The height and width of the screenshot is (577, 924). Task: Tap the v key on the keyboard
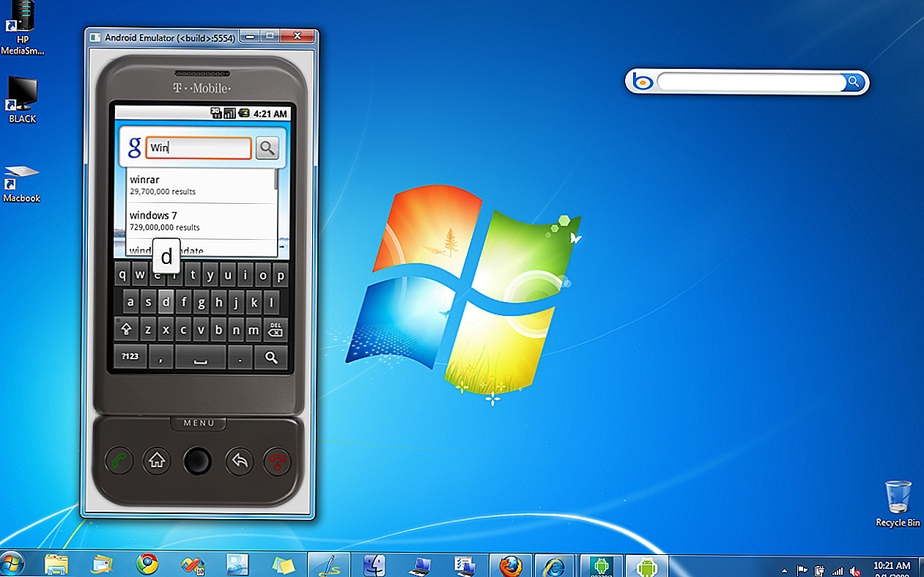202,330
